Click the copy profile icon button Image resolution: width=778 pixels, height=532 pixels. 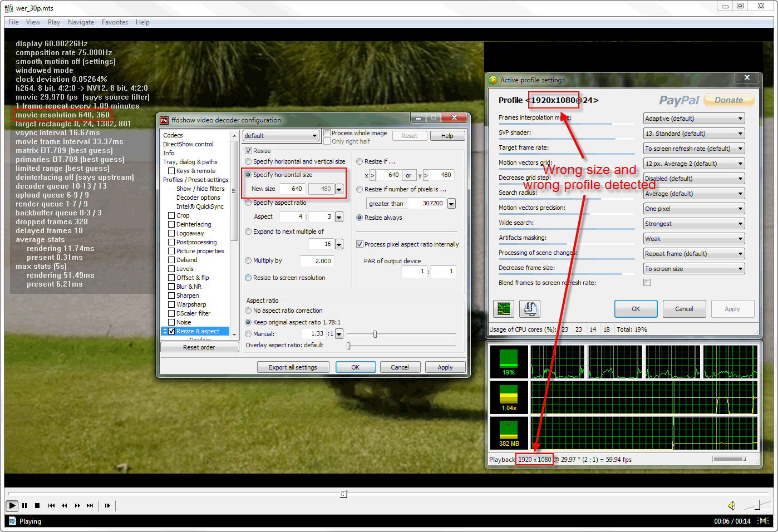[x=530, y=308]
